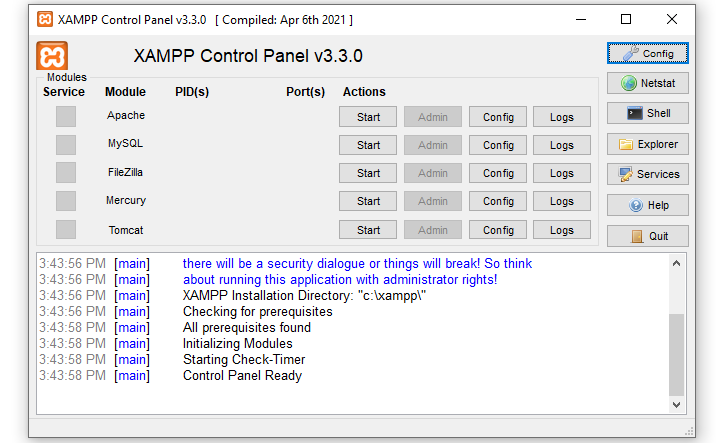
Task: Click the Module column header
Action: [x=125, y=92]
